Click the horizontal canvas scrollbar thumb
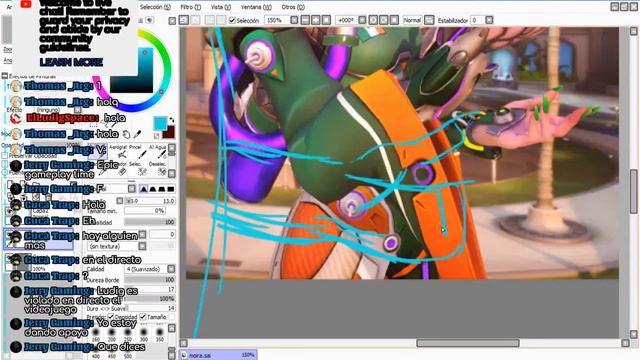 [468, 343]
